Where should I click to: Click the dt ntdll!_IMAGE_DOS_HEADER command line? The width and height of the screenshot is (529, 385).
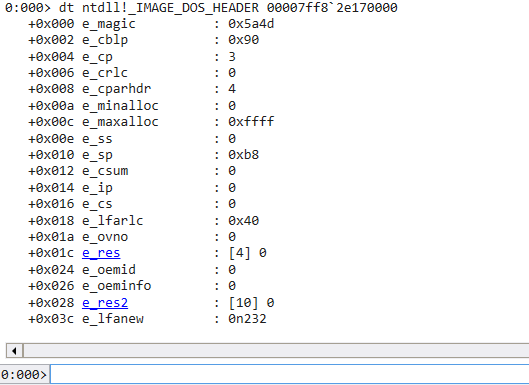pos(201,7)
